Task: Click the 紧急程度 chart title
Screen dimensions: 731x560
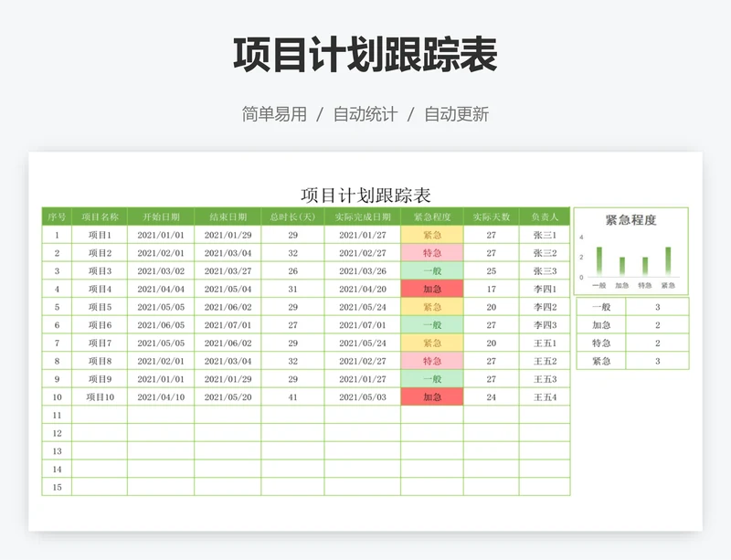Action: [630, 220]
